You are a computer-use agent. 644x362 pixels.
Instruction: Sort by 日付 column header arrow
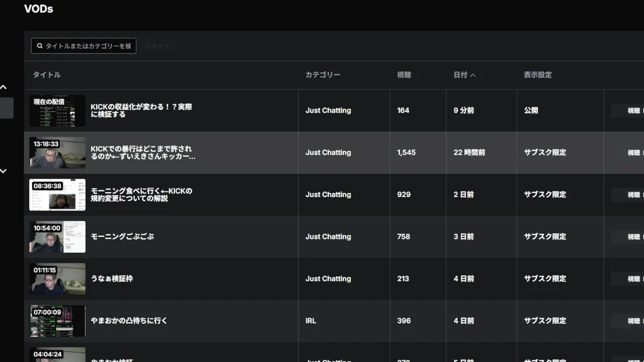pyautogui.click(x=472, y=75)
